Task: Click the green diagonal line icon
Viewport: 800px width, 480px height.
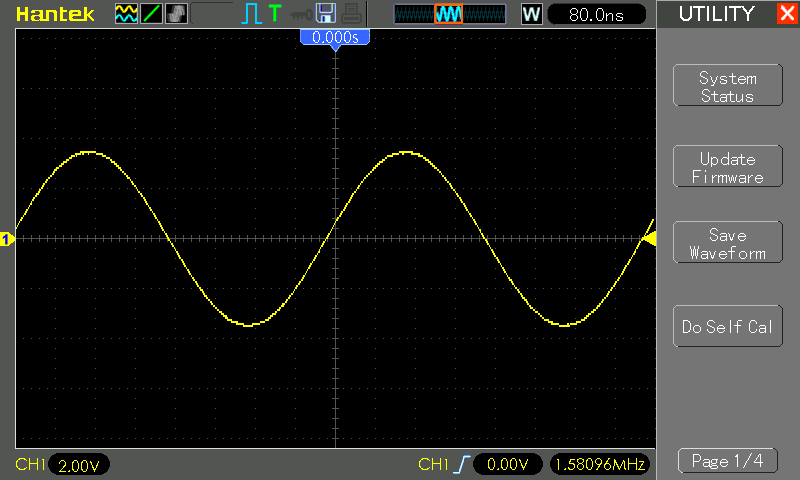Action: coord(152,14)
